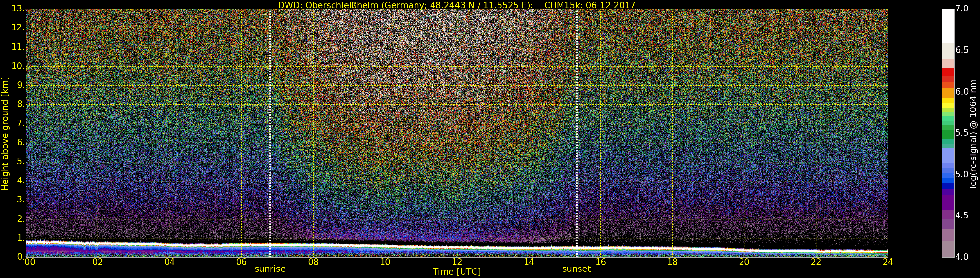Click the DWD Oberschleißheim plot title

457,5
